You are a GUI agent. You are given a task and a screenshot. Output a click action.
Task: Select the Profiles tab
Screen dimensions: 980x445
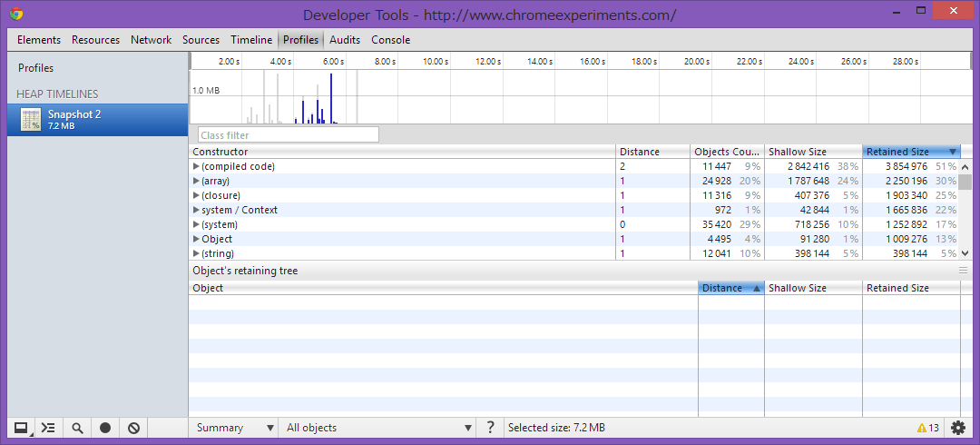[300, 39]
